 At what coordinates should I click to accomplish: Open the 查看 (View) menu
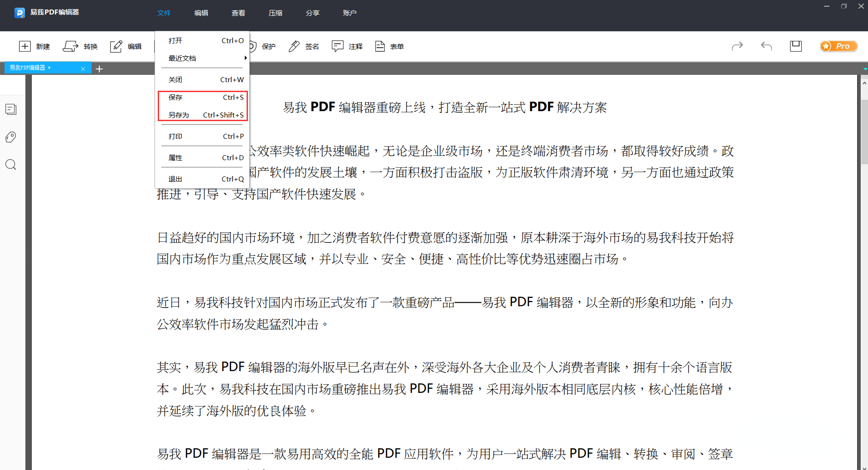pos(238,13)
